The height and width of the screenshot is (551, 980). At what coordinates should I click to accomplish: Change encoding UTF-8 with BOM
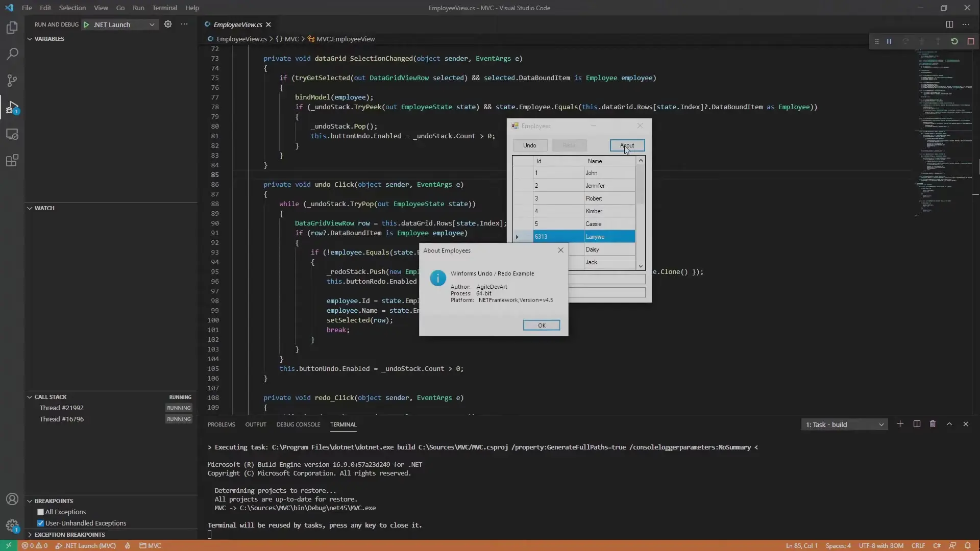(881, 545)
